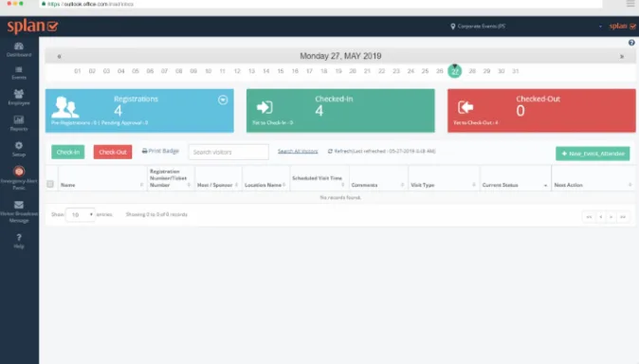639x364 pixels.
Task: Click the green Check-In button
Action: [x=68, y=152]
